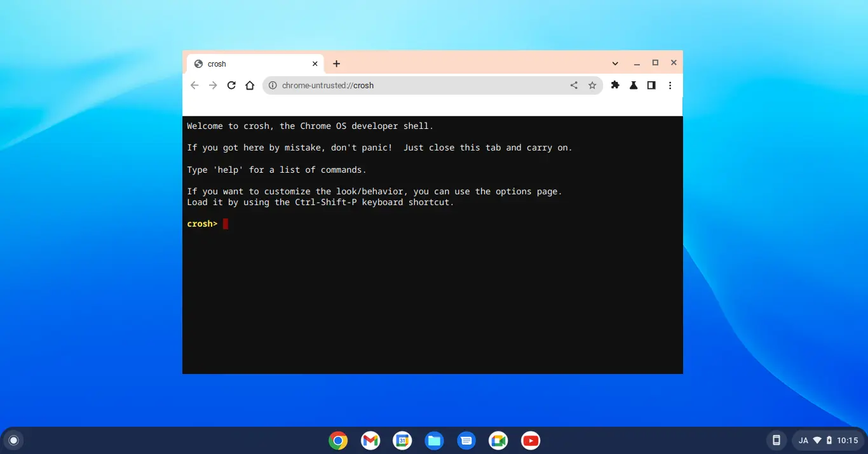The image size is (868, 454).
Task: Open the site information dropdown in the address bar
Action: click(273, 85)
